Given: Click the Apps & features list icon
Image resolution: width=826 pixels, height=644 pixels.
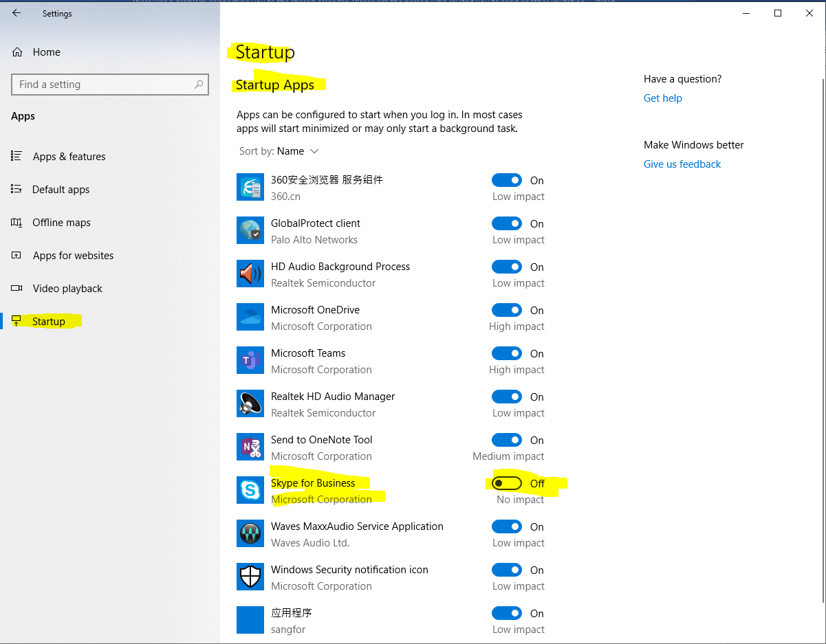Looking at the screenshot, I should tap(17, 157).
